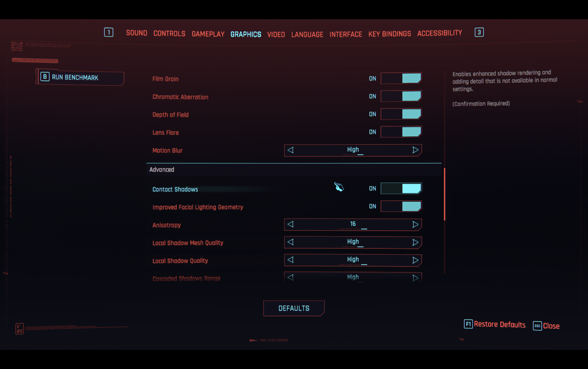This screenshot has width=588, height=369.
Task: Select the Contact Shadows label
Action: [x=175, y=189]
